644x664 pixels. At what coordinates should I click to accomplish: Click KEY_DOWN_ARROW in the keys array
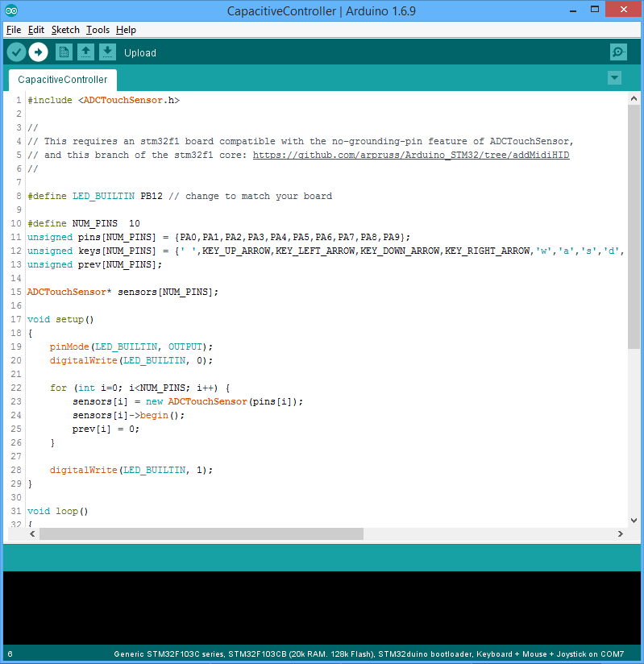[x=400, y=251]
